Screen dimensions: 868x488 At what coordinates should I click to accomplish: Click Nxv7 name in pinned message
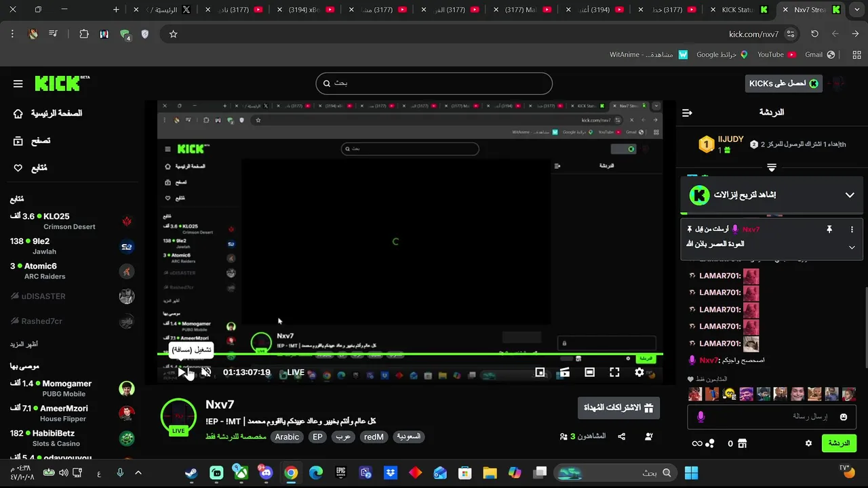click(751, 229)
